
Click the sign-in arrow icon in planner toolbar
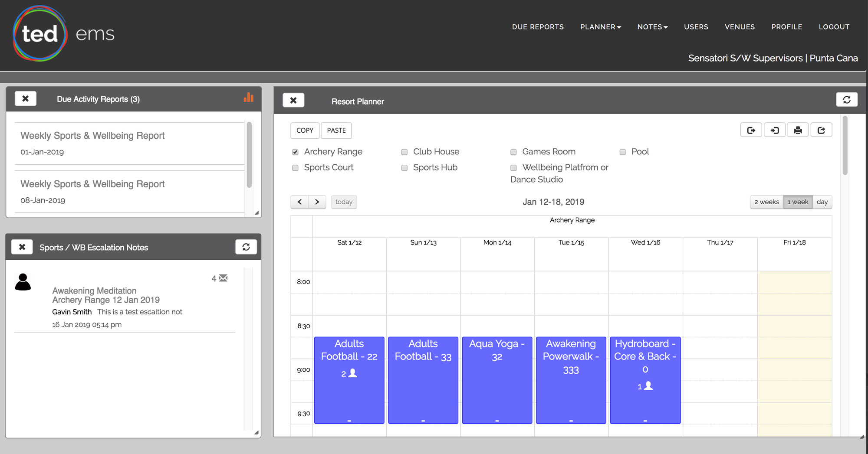tap(774, 130)
